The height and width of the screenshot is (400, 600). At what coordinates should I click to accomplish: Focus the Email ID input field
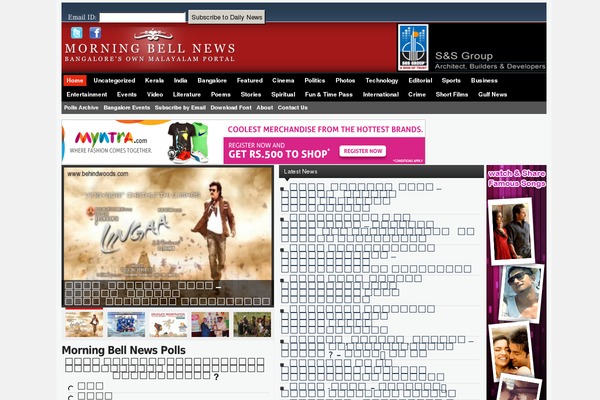[x=142, y=17]
